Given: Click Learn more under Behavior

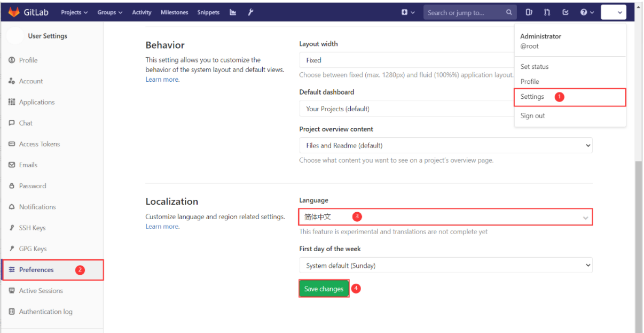Looking at the screenshot, I should click(x=162, y=80).
